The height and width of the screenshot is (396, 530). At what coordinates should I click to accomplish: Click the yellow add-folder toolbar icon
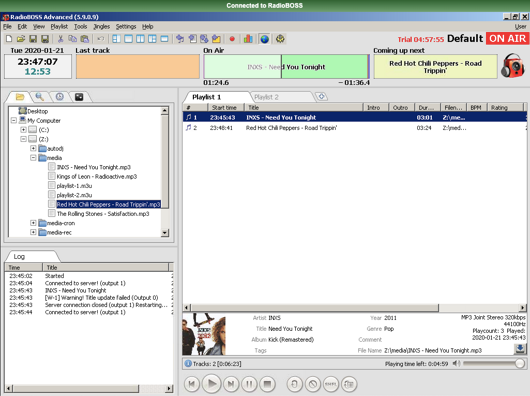[x=216, y=39]
